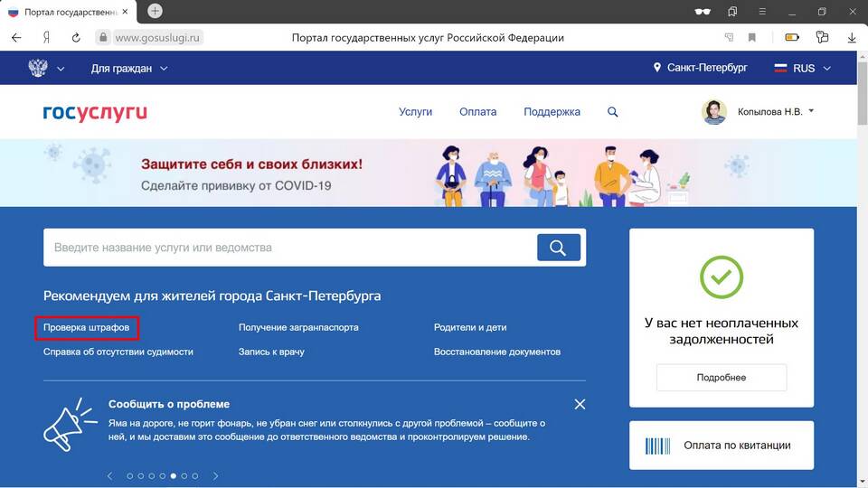Expand the 'Для граждан' dropdown
The image size is (868, 488).
tap(129, 69)
